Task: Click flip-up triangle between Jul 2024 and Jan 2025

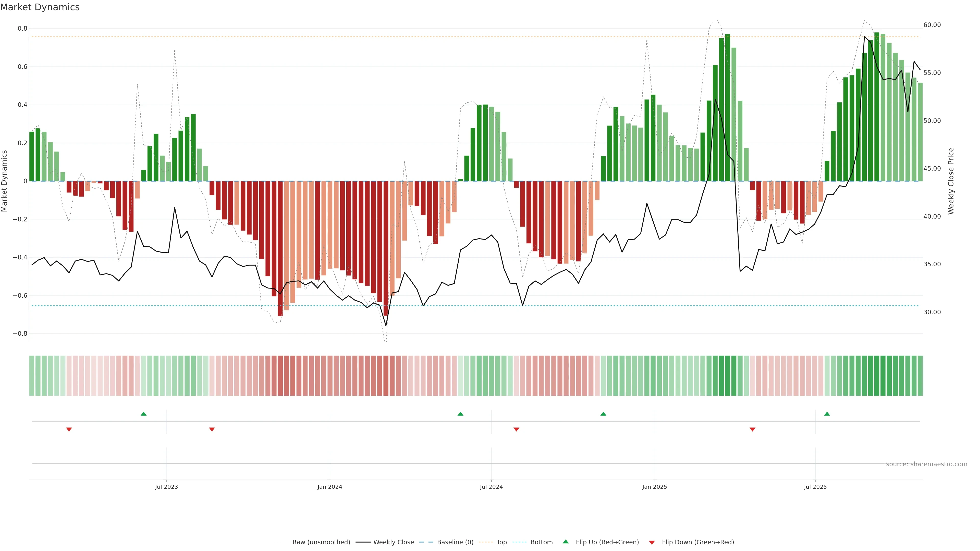Action: coord(603,414)
